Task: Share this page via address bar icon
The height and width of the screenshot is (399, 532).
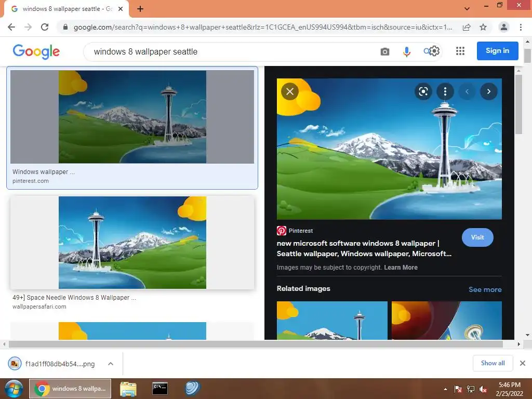Action: coord(467,27)
